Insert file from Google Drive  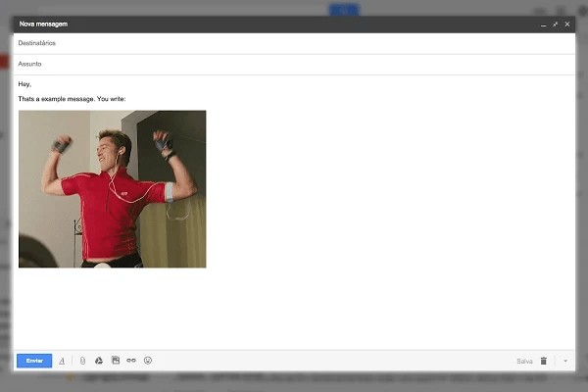99,361
